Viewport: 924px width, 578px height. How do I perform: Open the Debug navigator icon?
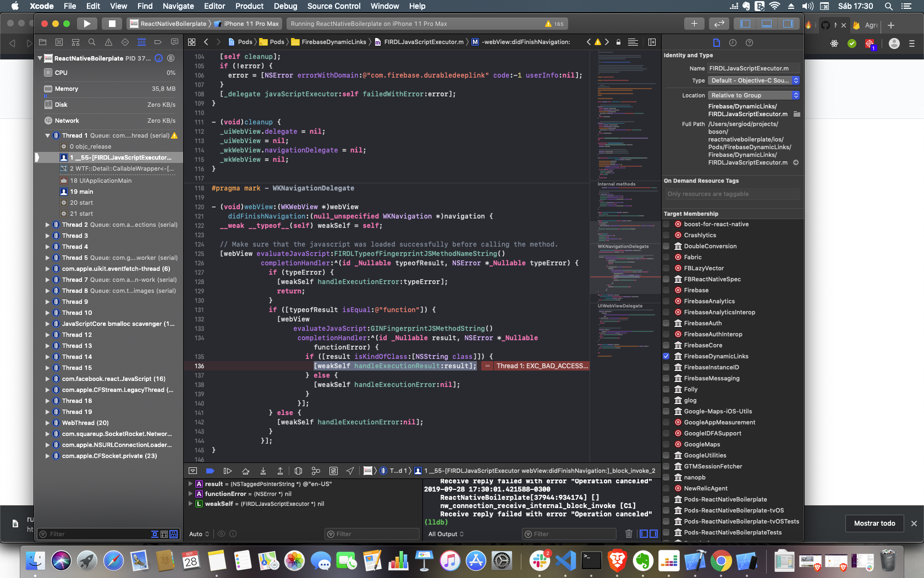coord(141,42)
